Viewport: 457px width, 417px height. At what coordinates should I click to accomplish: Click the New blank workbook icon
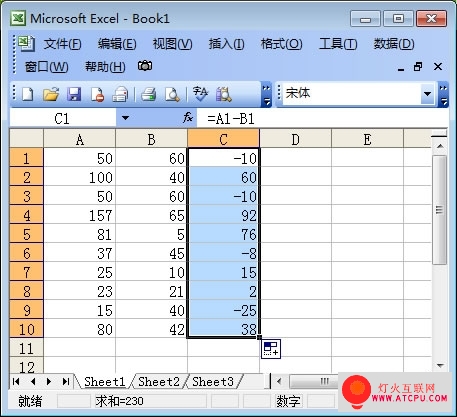28,94
